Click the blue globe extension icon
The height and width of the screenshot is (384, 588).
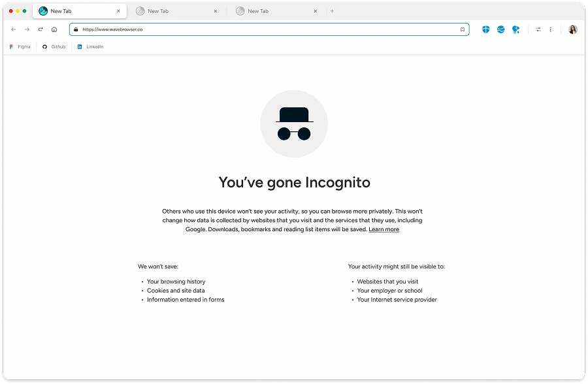pos(500,29)
